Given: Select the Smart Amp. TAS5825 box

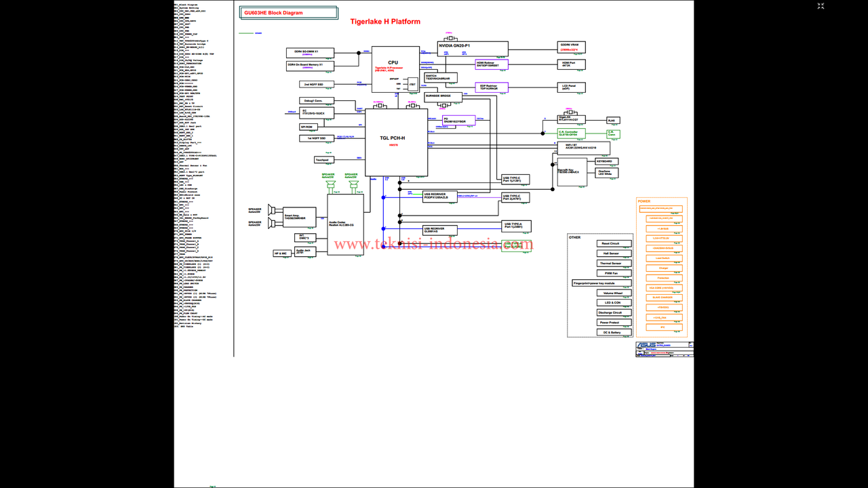Looking at the screenshot, I should click(x=299, y=217).
